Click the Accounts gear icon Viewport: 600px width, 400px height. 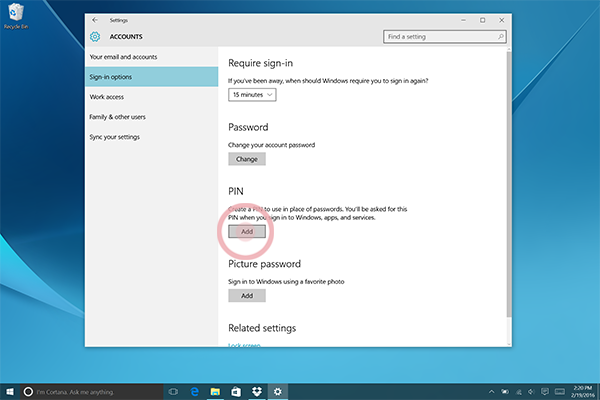(x=95, y=37)
